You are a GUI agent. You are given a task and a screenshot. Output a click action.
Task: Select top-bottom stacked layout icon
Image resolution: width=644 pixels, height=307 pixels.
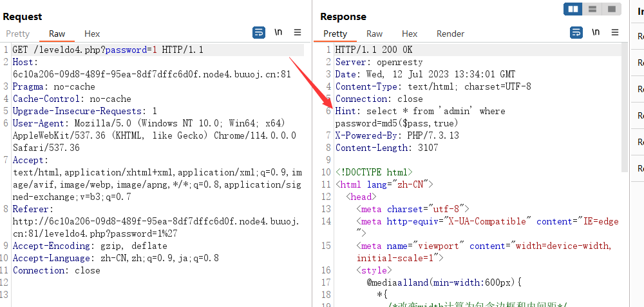click(x=592, y=8)
